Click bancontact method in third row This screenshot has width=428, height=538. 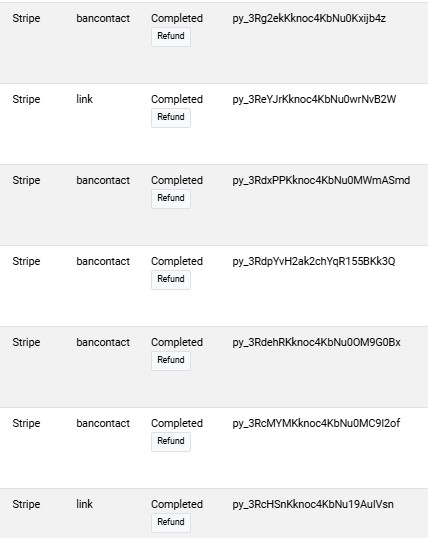tap(103, 180)
